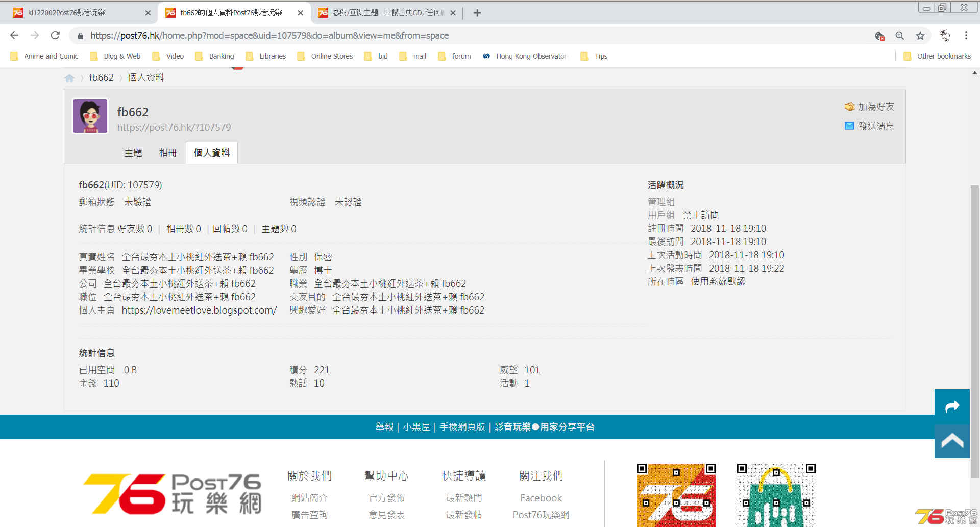Click 好友數 0 stat link
Image resolution: width=980 pixels, height=527 pixels.
click(135, 229)
